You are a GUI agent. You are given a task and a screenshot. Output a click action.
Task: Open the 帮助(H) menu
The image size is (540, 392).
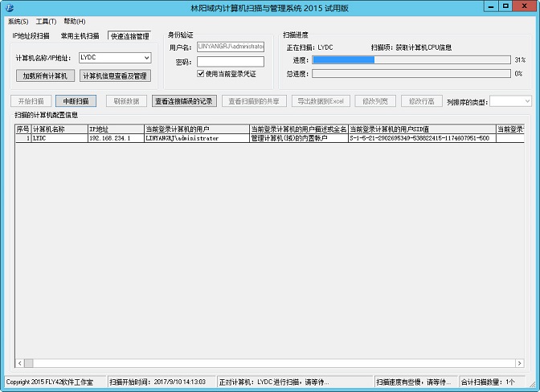click(74, 21)
